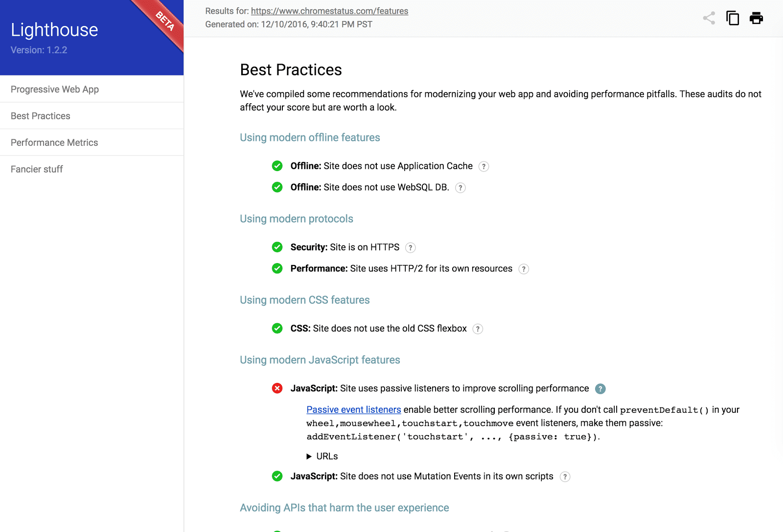Open help for old CSS flexbox audit

tap(477, 329)
